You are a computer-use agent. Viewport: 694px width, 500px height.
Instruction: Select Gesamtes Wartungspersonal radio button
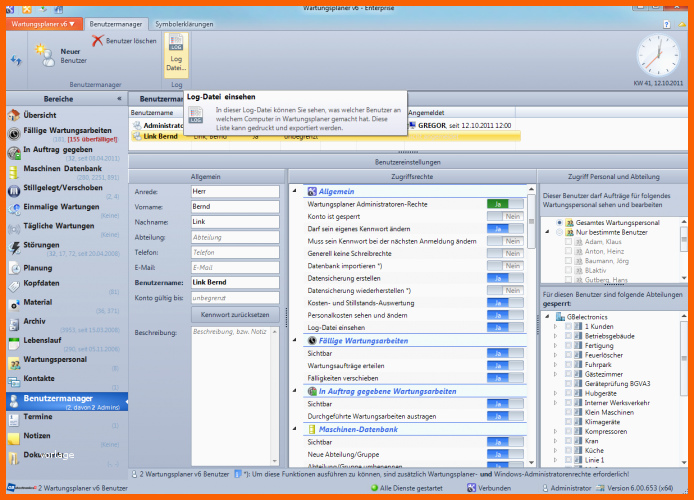pos(559,223)
